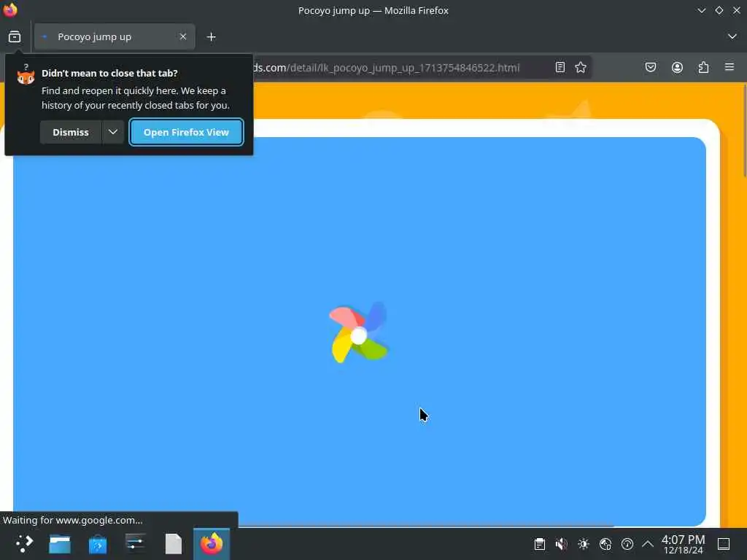Click the spinning pinwheel loader
The height and width of the screenshot is (560, 747).
tap(359, 332)
